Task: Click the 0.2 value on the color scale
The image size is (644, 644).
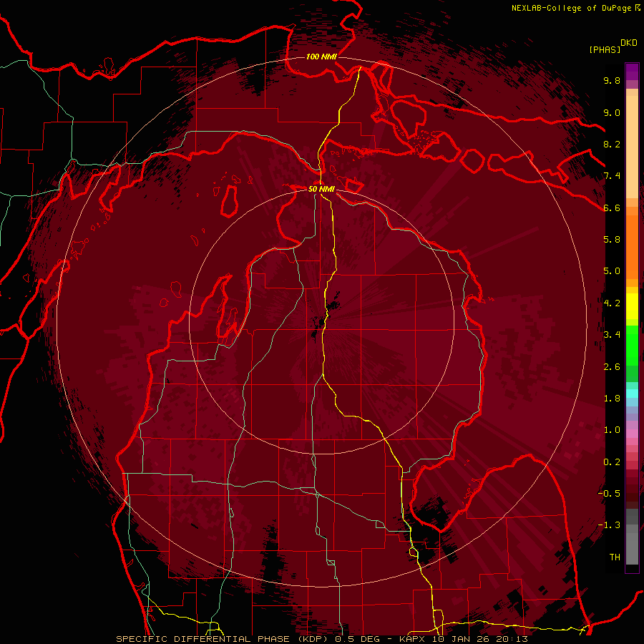Action: pyautogui.click(x=612, y=462)
